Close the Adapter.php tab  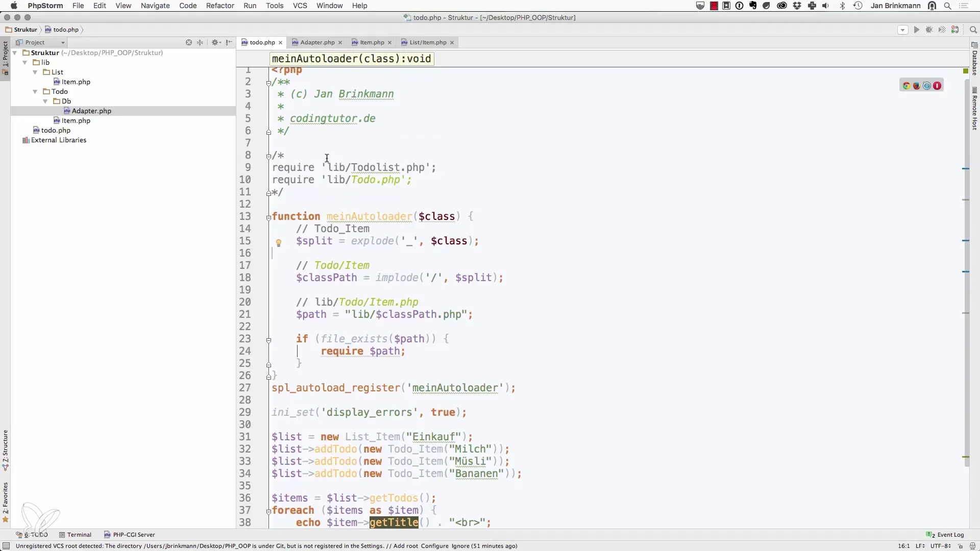click(x=340, y=43)
